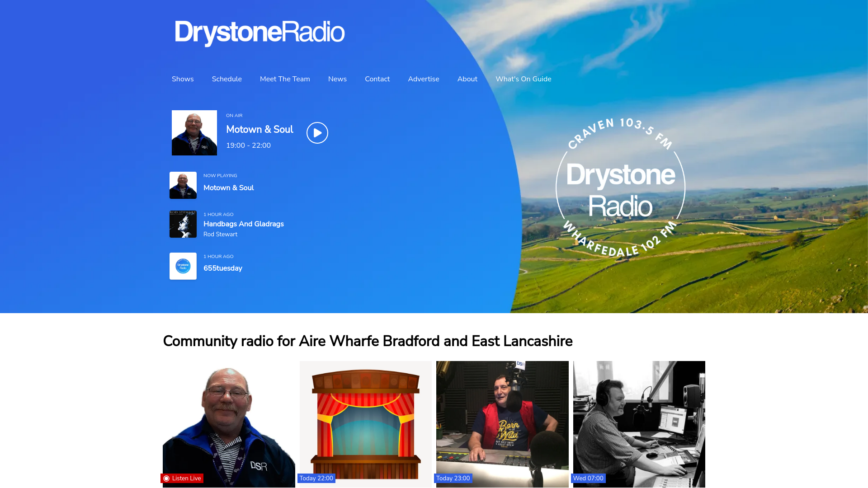Viewport: 868px width, 488px height.
Task: Open the Shows menu item
Action: [x=183, y=79]
